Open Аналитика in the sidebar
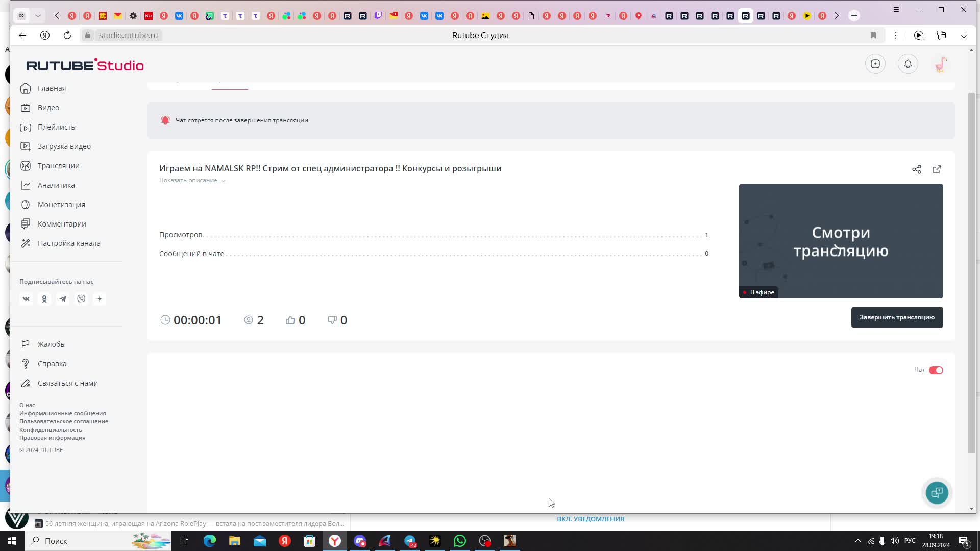 pyautogui.click(x=47, y=185)
